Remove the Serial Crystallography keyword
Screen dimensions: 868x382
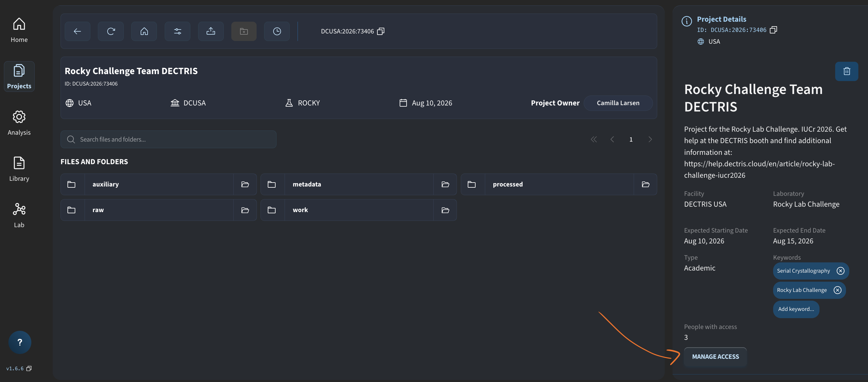840,271
